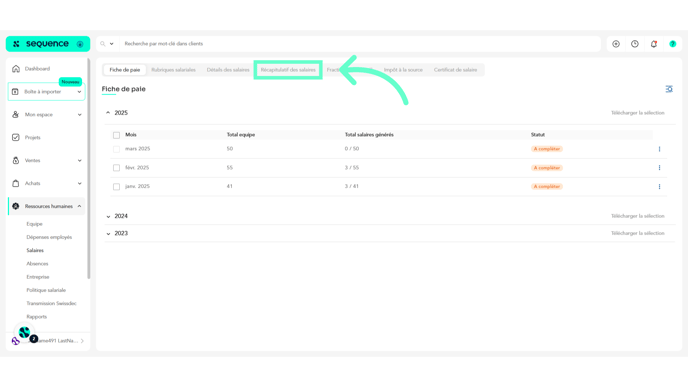
Task: Expand the 2023 section
Action: pyautogui.click(x=108, y=234)
